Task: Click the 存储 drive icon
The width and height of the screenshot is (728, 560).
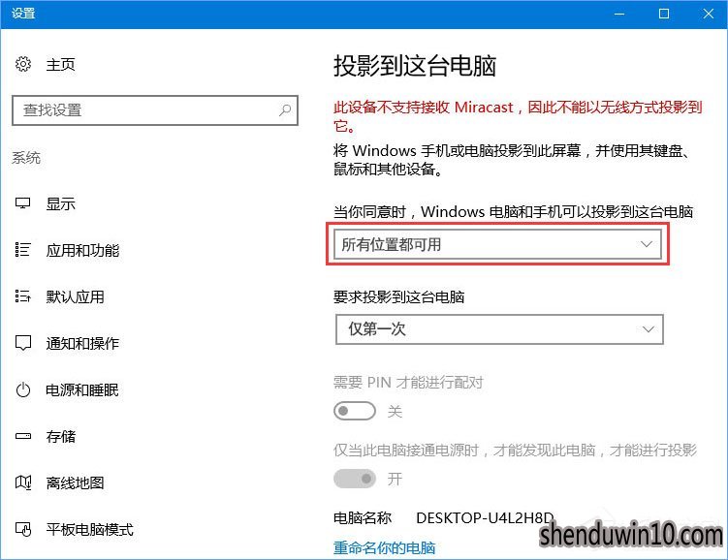Action: coord(22,436)
